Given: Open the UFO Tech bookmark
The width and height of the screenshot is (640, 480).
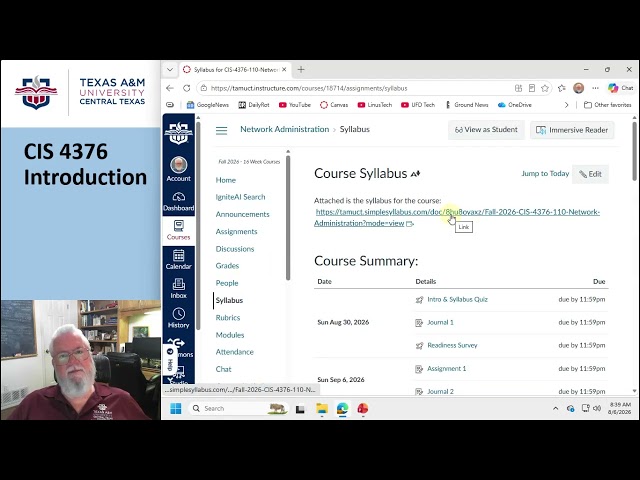Looking at the screenshot, I should [418, 105].
